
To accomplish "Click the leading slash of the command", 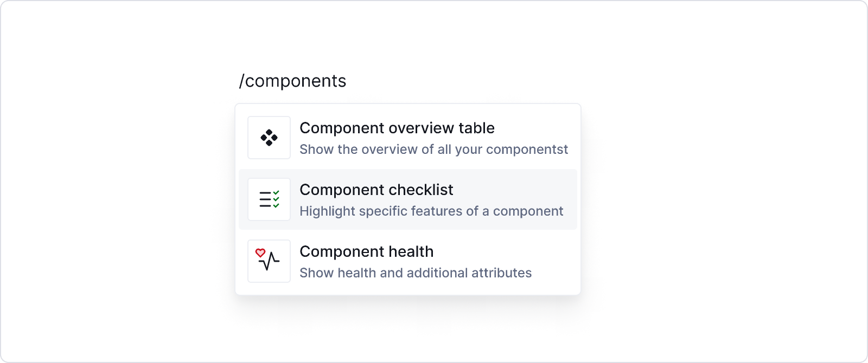I will [242, 81].
